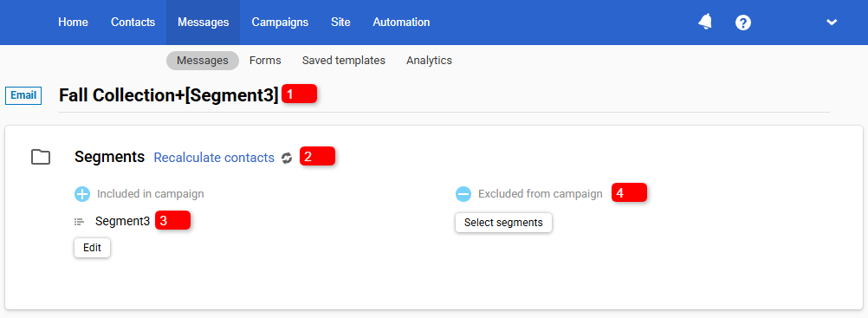Switch to the Forms sub-tab
This screenshot has height=318, width=868.
(x=265, y=61)
